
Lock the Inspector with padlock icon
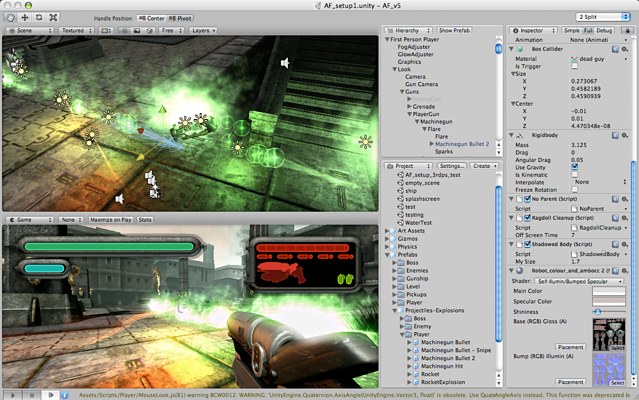(627, 31)
